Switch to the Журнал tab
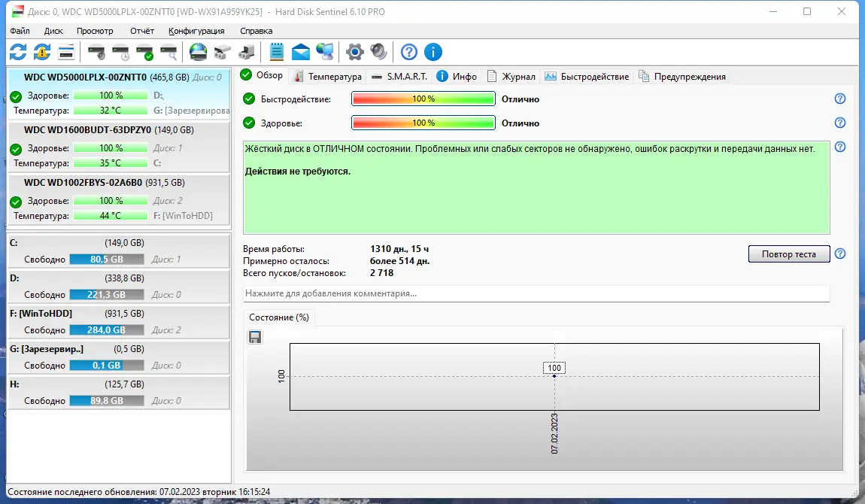The image size is (865, 504). point(517,76)
